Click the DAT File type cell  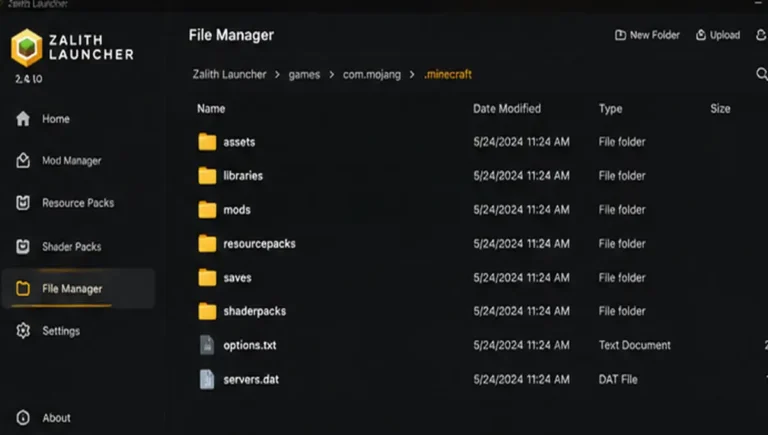point(618,379)
